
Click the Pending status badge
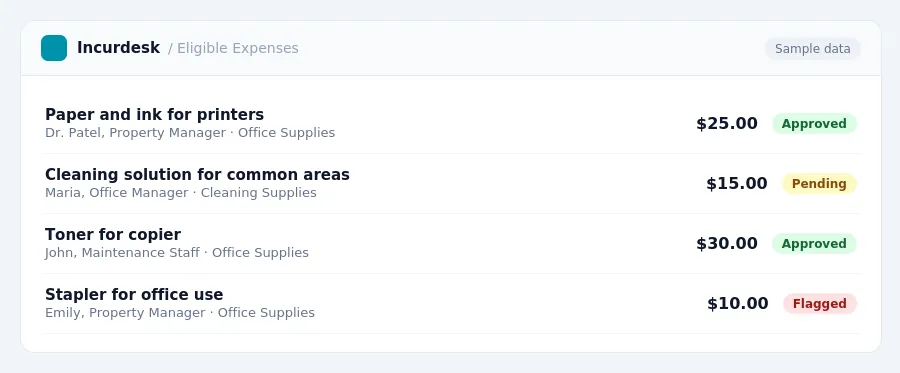tap(819, 184)
